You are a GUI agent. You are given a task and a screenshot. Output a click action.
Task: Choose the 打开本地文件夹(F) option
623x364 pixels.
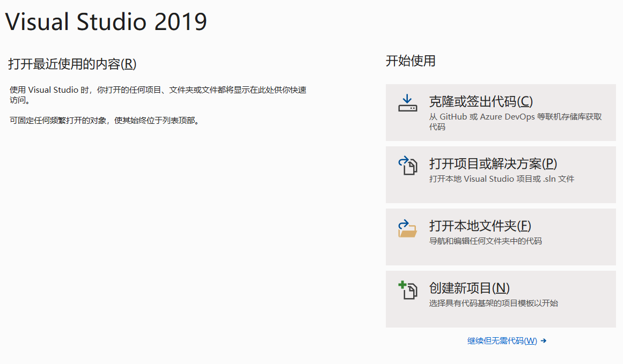pos(480,226)
